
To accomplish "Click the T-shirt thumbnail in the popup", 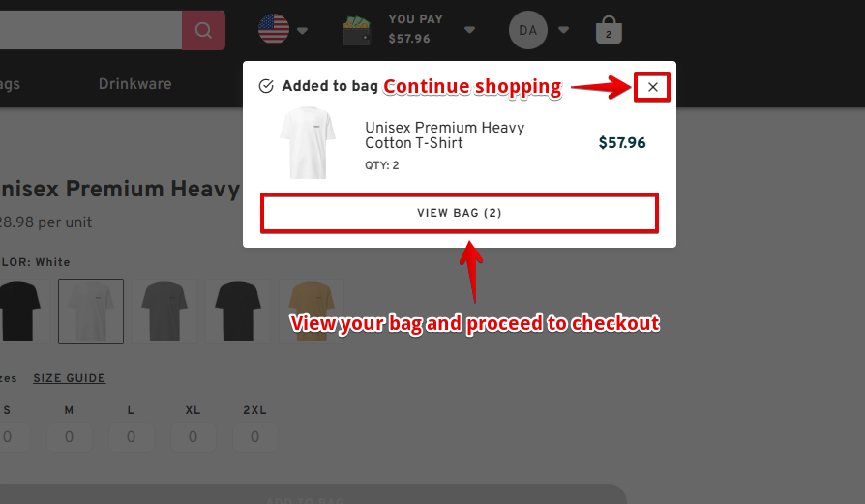I will [x=308, y=143].
